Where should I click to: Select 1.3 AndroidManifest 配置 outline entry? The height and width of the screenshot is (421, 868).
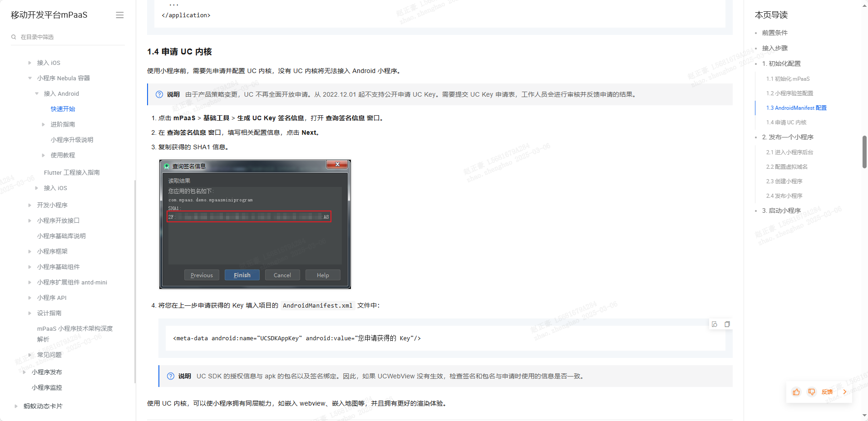click(x=796, y=108)
